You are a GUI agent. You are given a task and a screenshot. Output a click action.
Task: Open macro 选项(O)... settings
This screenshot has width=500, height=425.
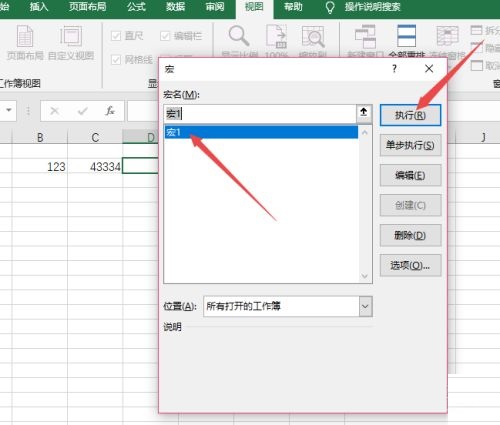410,265
